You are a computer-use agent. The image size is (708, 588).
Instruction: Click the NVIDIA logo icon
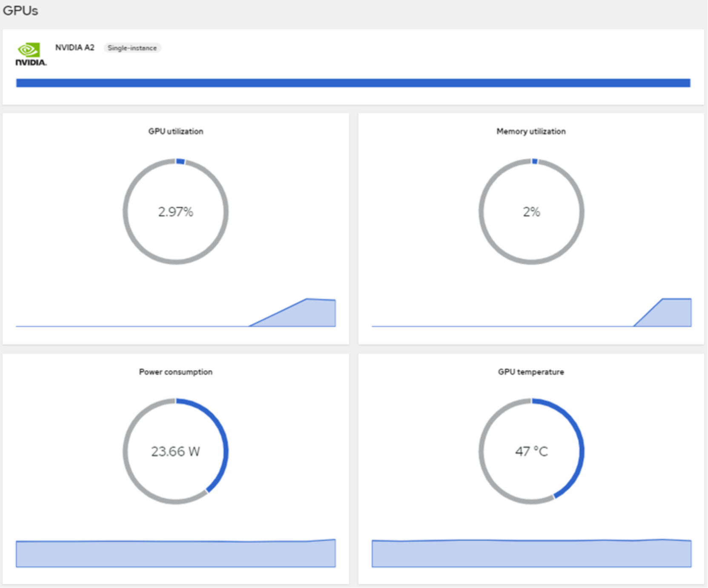[31, 54]
